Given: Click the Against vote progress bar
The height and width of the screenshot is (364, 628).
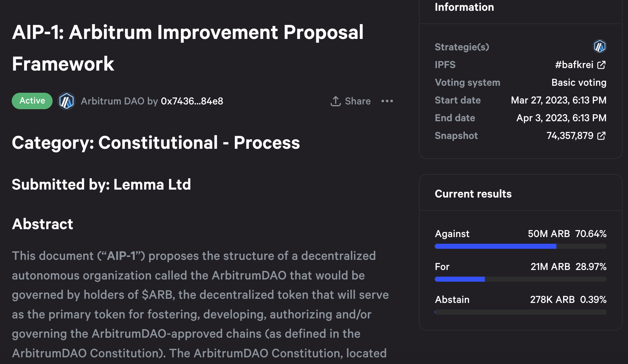Looking at the screenshot, I should [x=521, y=246].
